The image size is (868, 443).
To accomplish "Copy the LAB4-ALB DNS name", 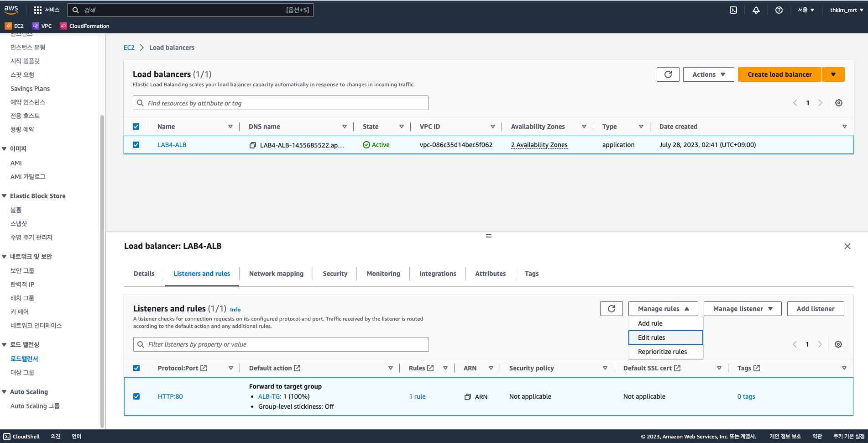I will coord(252,145).
